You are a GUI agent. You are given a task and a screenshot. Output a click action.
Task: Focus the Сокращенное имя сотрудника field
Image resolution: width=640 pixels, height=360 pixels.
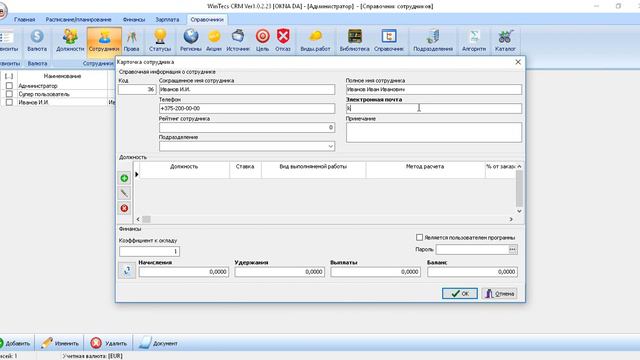247,89
